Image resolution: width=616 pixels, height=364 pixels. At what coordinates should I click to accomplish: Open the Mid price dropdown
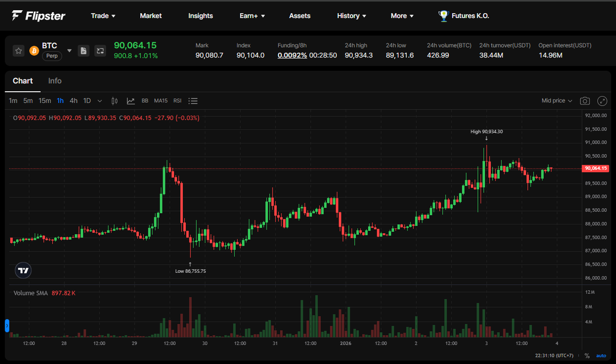coord(556,101)
